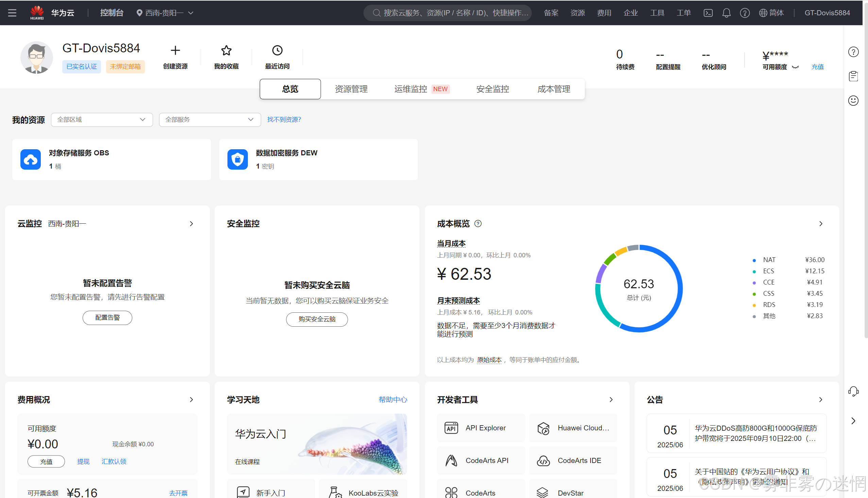Click the search magnifier icon

[376, 13]
